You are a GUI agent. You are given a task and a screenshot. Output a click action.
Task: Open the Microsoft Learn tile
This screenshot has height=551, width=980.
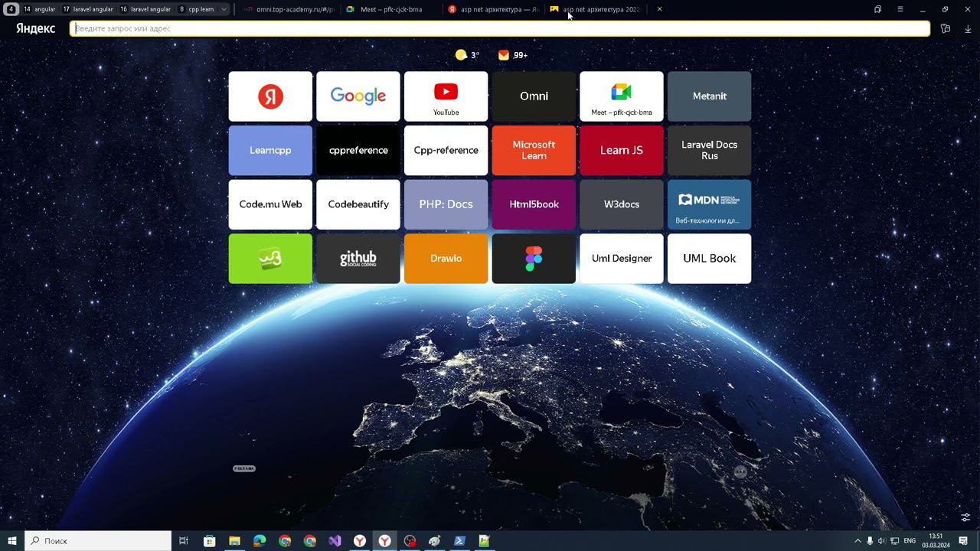point(534,151)
